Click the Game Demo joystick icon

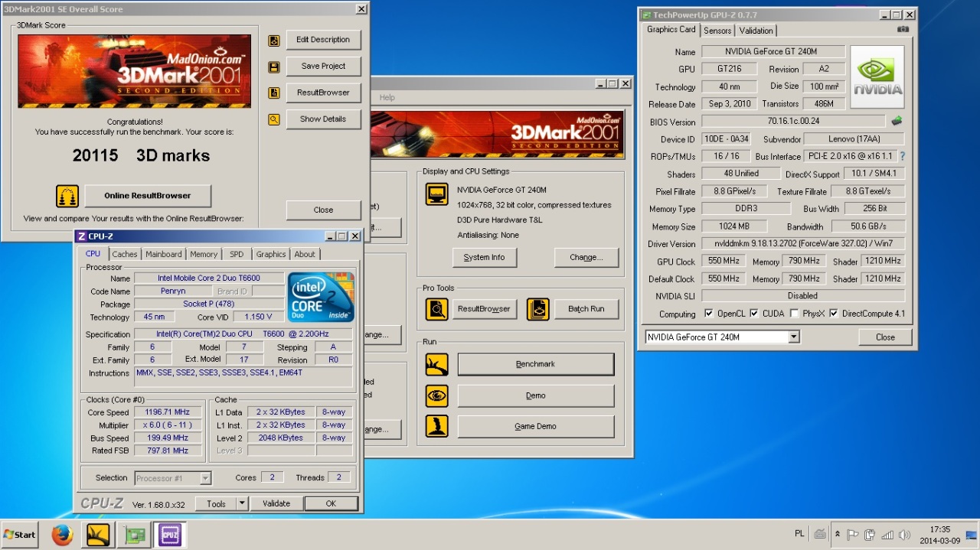click(437, 426)
